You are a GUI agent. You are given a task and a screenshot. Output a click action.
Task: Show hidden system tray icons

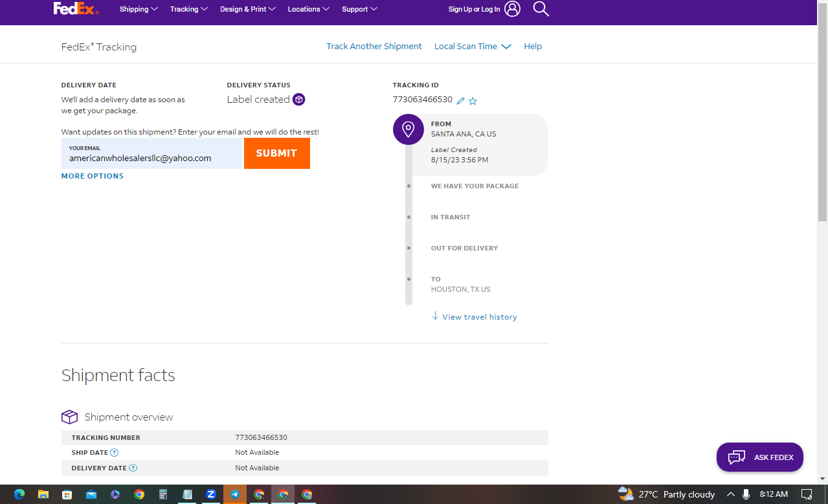click(730, 494)
